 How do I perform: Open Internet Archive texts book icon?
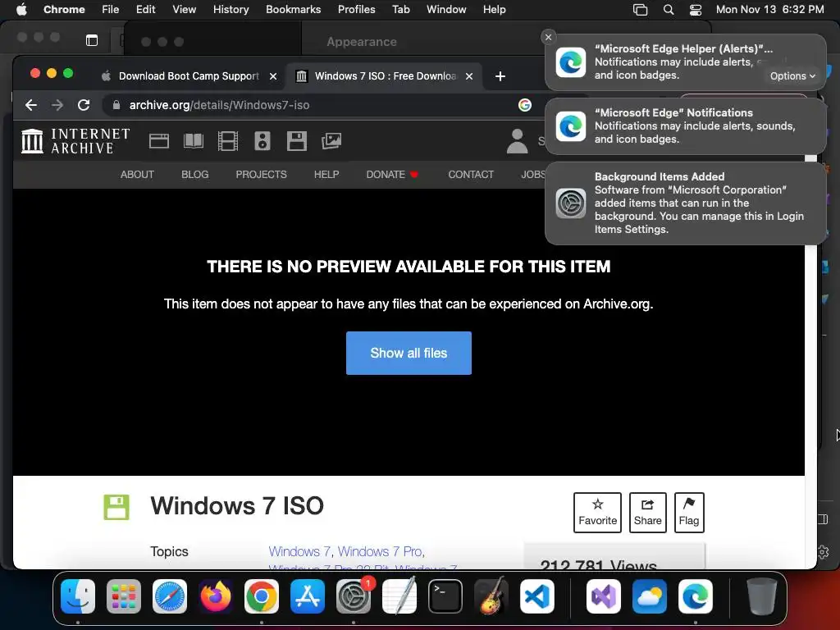pyautogui.click(x=194, y=141)
